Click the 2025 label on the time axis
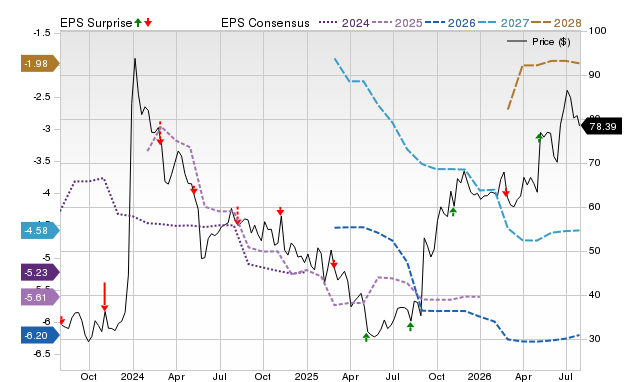Image resolution: width=640 pixels, height=382 pixels. (x=306, y=376)
